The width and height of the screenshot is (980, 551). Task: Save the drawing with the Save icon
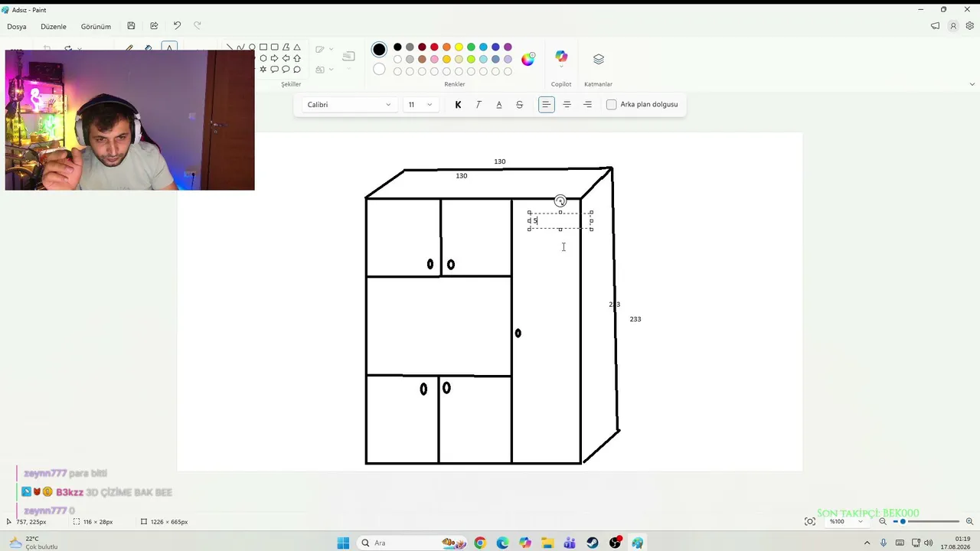click(131, 26)
